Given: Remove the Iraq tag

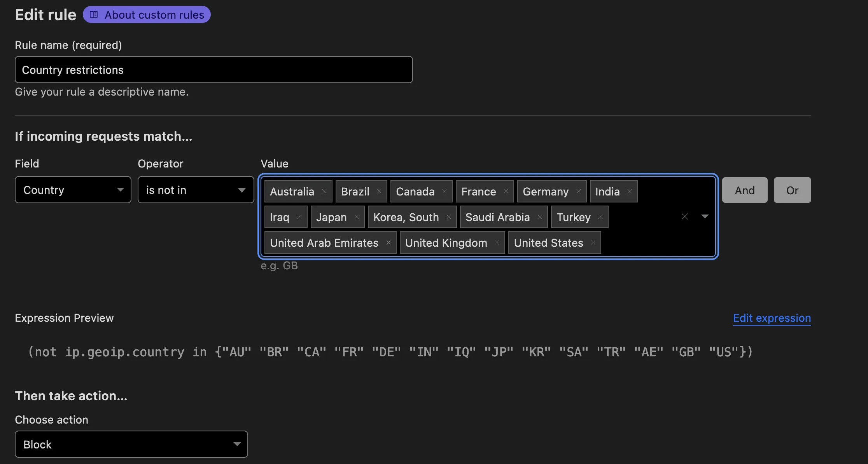Looking at the screenshot, I should tap(299, 217).
